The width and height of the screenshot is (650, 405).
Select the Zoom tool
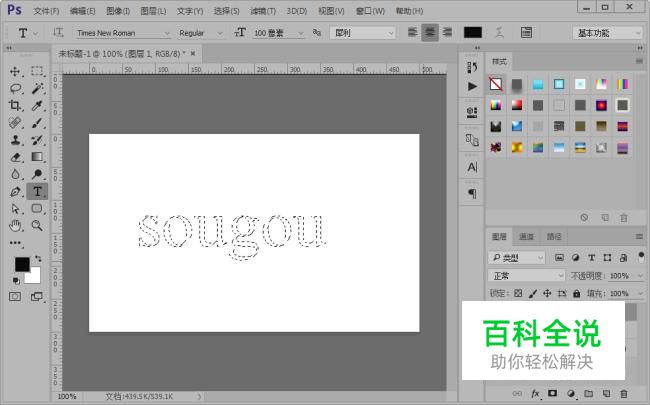[x=37, y=226]
